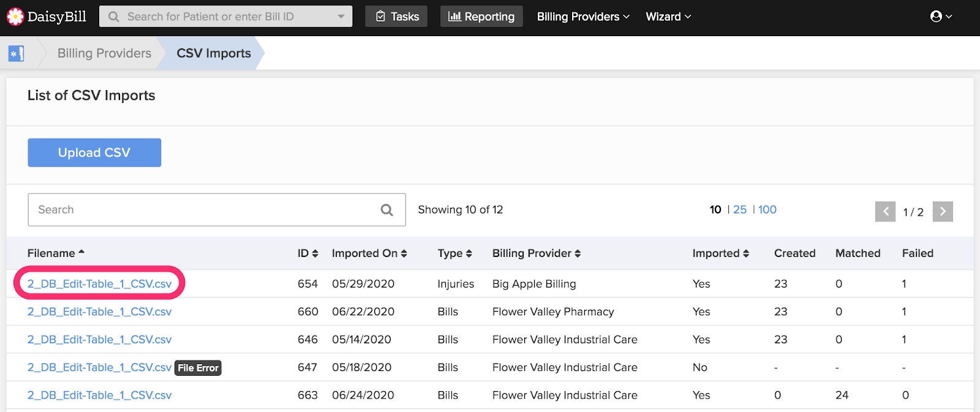Image resolution: width=980 pixels, height=412 pixels.
Task: Open the Billing Providers dropdown menu
Action: click(583, 17)
